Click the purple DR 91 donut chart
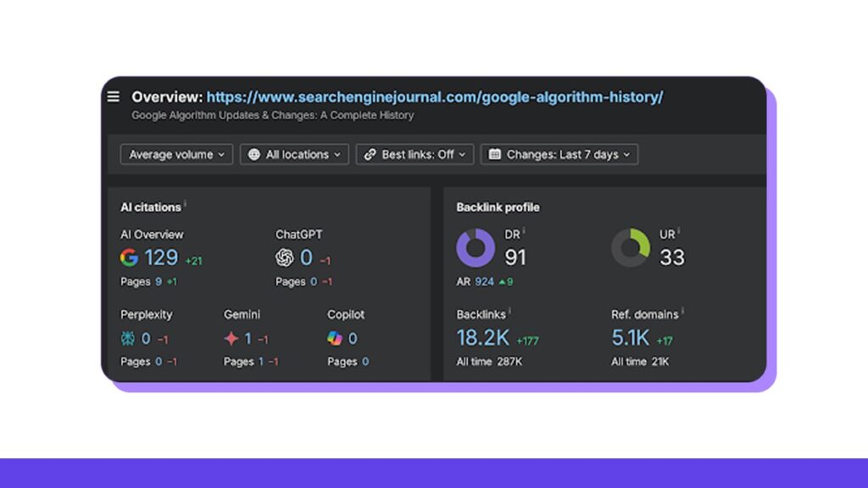This screenshot has width=868, height=488. tap(476, 247)
